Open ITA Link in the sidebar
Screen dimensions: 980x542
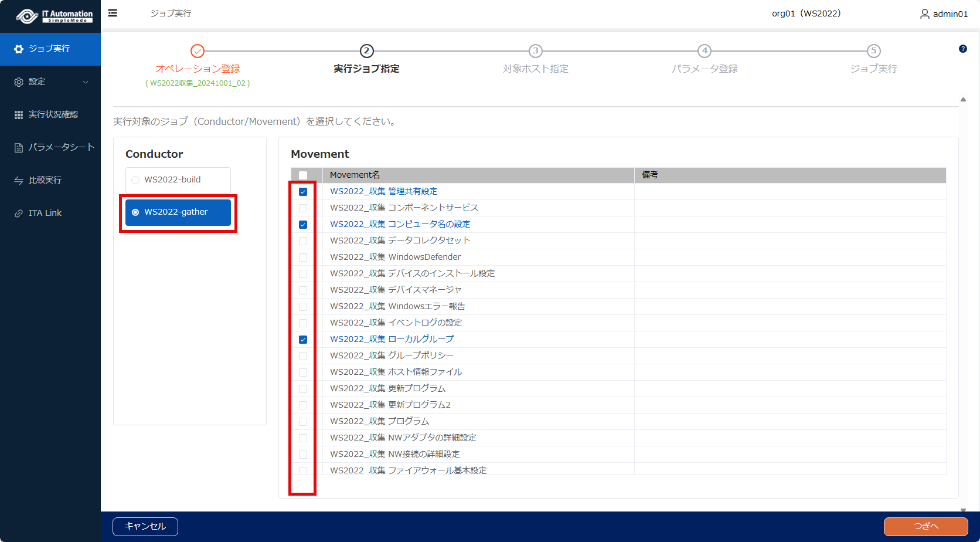[x=45, y=213]
